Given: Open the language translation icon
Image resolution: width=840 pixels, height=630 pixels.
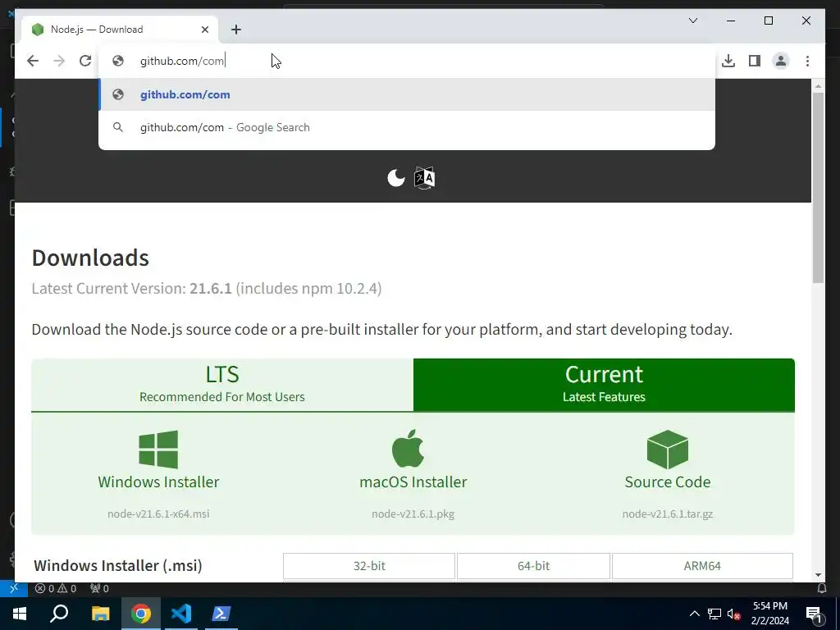Looking at the screenshot, I should tap(424, 178).
